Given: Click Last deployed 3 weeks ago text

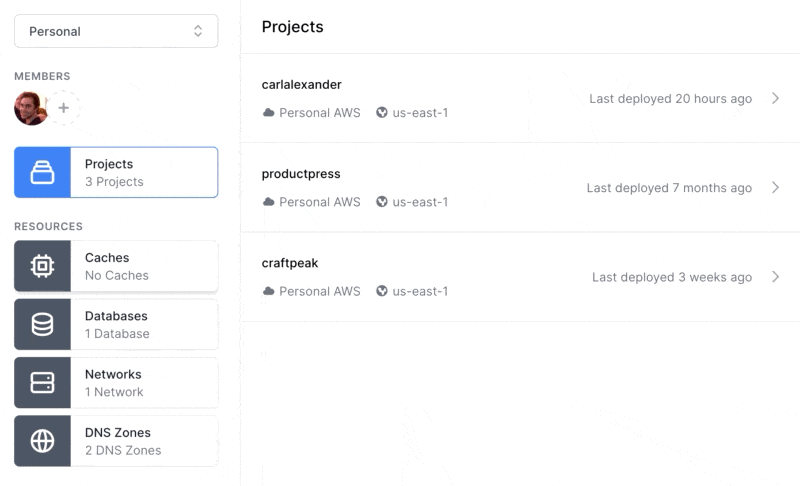Looking at the screenshot, I should (672, 277).
